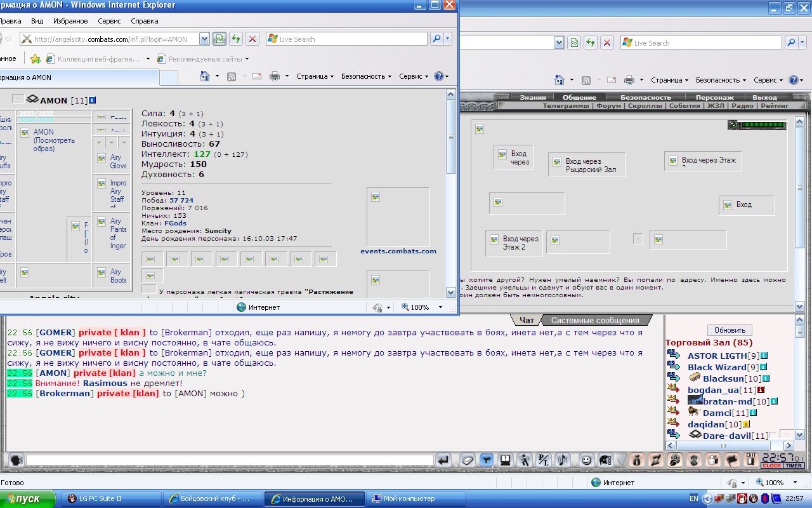Image resolution: width=812 pixels, height=508 pixels.
Task: Open the Страница dropdown in front window
Action: point(315,76)
